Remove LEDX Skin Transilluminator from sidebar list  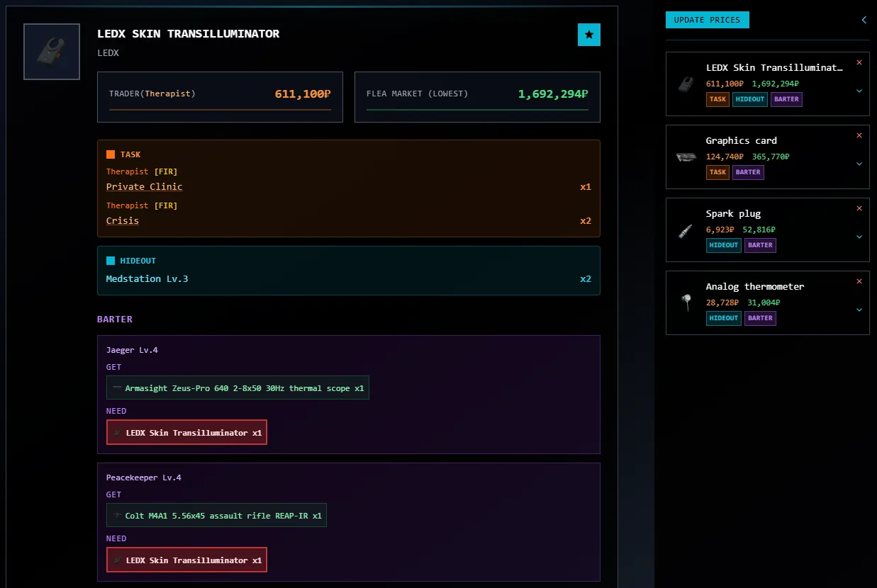point(859,62)
